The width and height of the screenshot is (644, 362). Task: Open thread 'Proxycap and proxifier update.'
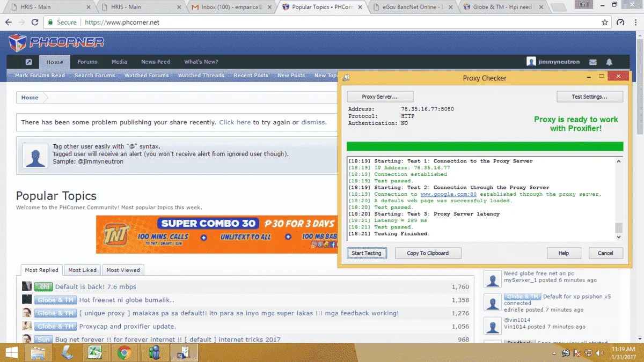click(x=128, y=327)
